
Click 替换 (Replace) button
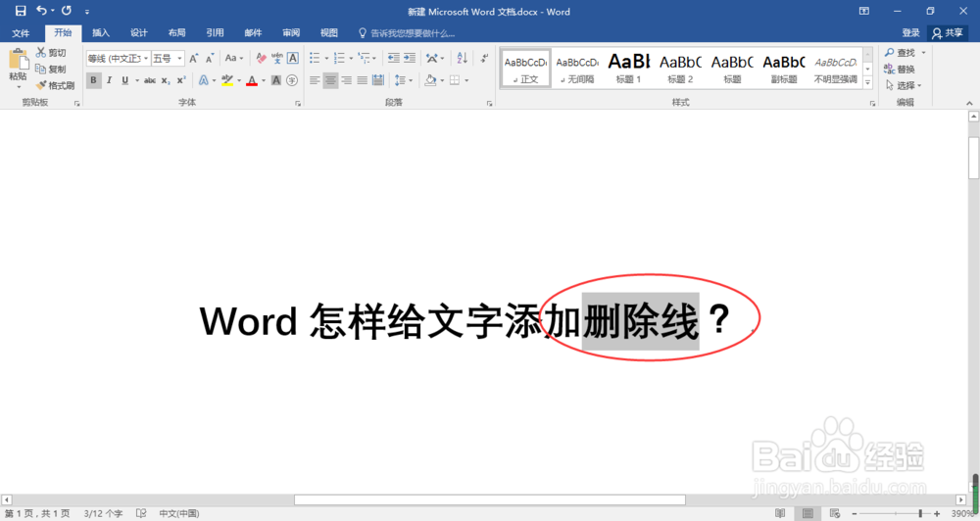(900, 69)
